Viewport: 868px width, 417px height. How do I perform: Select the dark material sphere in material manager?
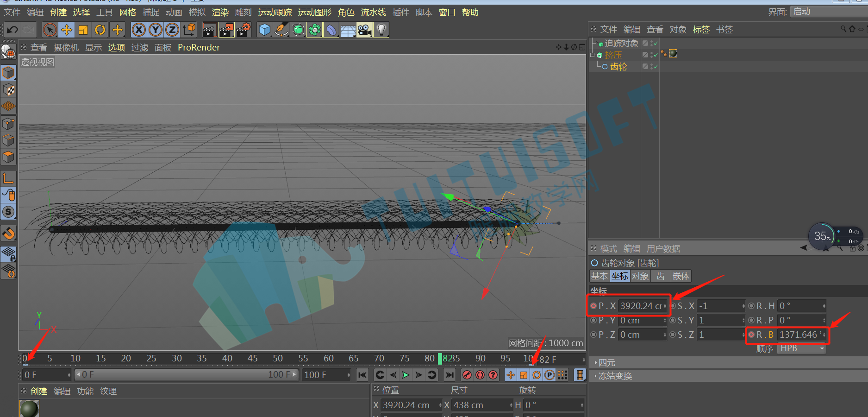(29, 408)
